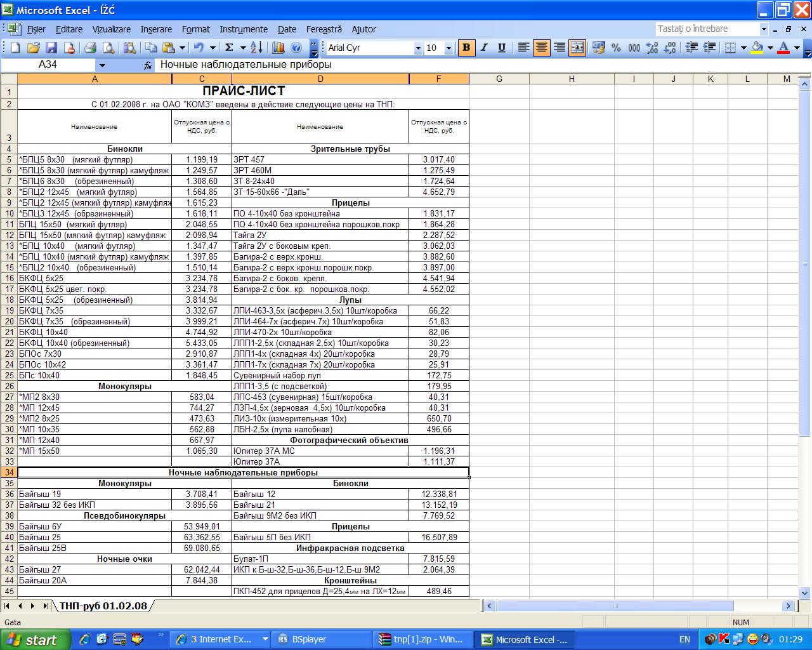812x650 pixels.
Task: Open the Research binoculars icon
Action: pyautogui.click(x=129, y=48)
